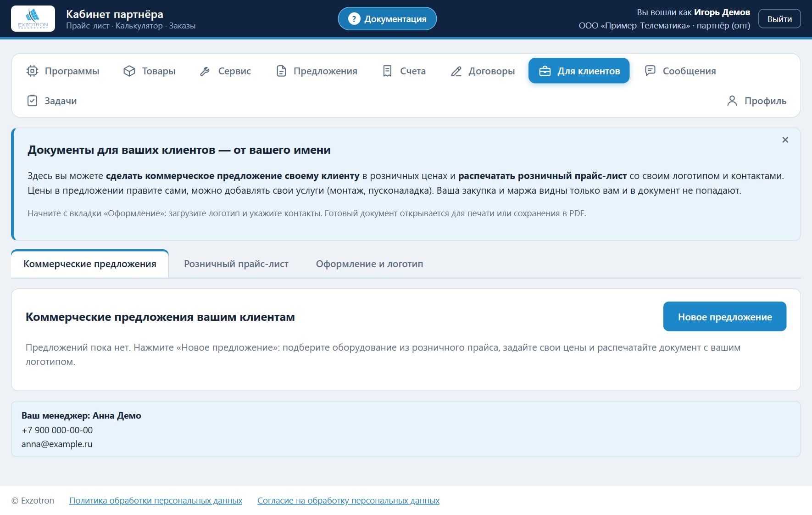Click the manager email anna@example.ru
The height and width of the screenshot is (515, 812).
[57, 444]
